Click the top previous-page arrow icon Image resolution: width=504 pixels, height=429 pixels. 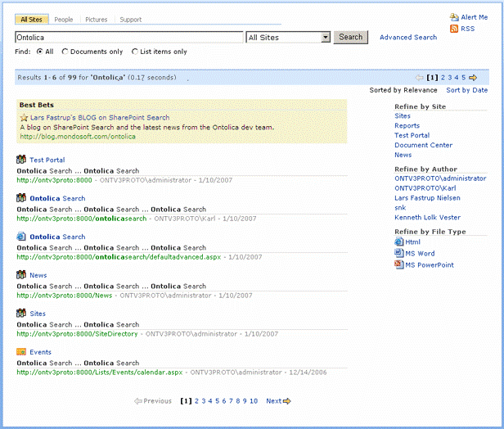[x=420, y=78]
